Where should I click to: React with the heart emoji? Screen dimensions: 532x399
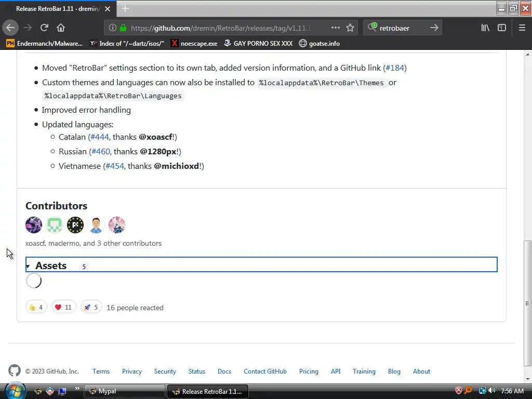pos(63,308)
